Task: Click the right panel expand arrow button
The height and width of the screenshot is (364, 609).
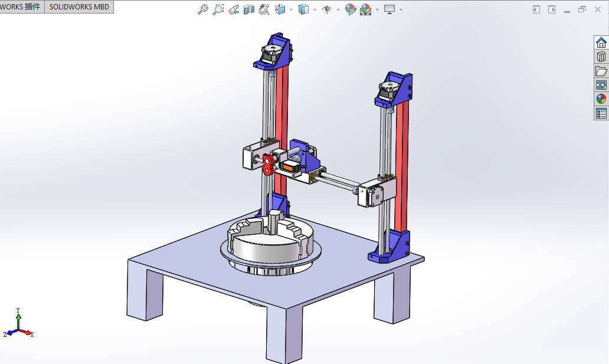Action: [x=552, y=9]
